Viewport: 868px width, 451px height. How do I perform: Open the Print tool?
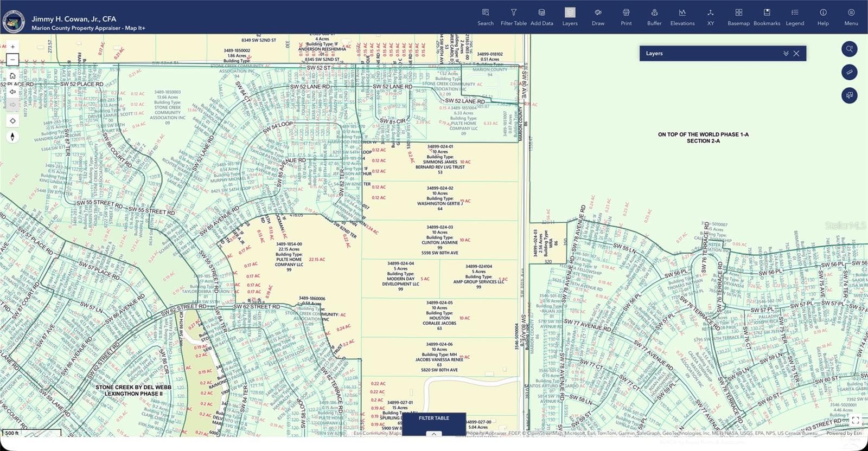click(x=626, y=17)
